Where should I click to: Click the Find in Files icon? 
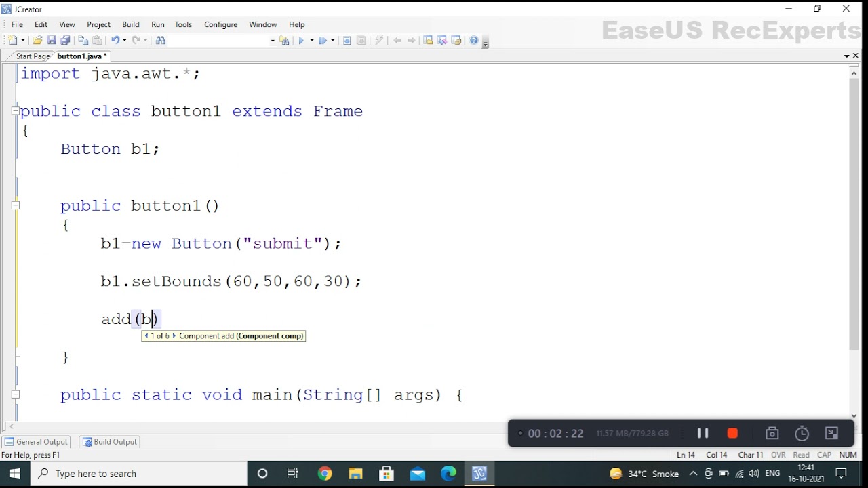[x=284, y=41]
